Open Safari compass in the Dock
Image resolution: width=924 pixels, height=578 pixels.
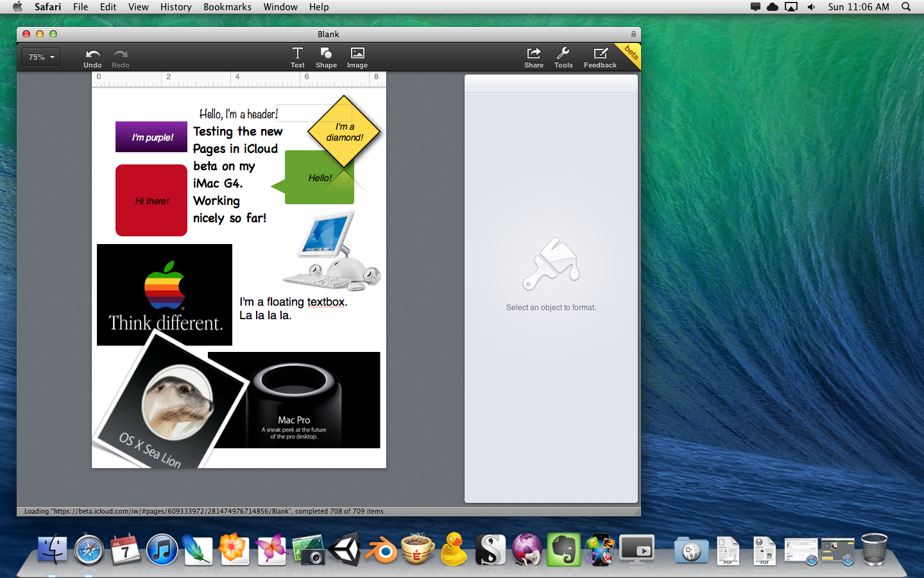click(89, 550)
